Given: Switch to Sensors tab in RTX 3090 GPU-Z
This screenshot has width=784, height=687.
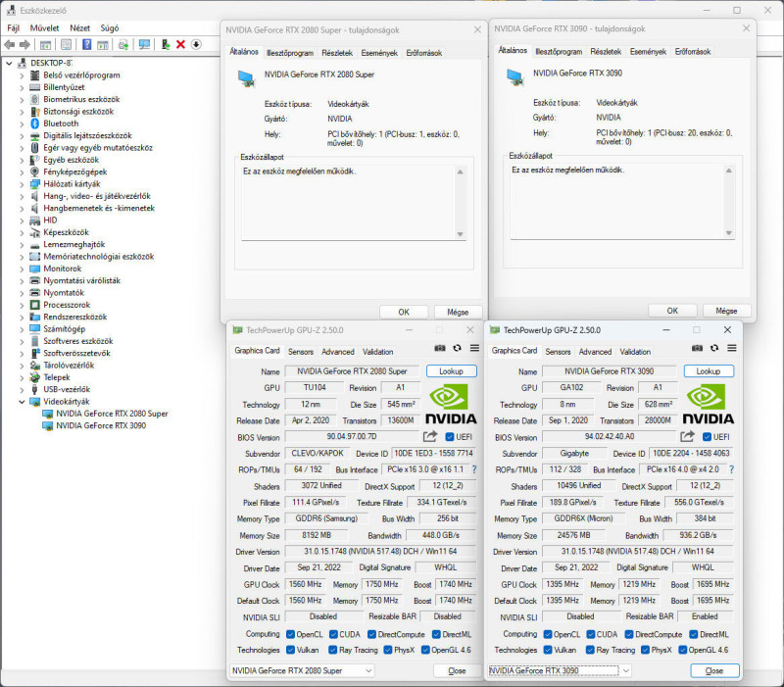Looking at the screenshot, I should point(558,352).
